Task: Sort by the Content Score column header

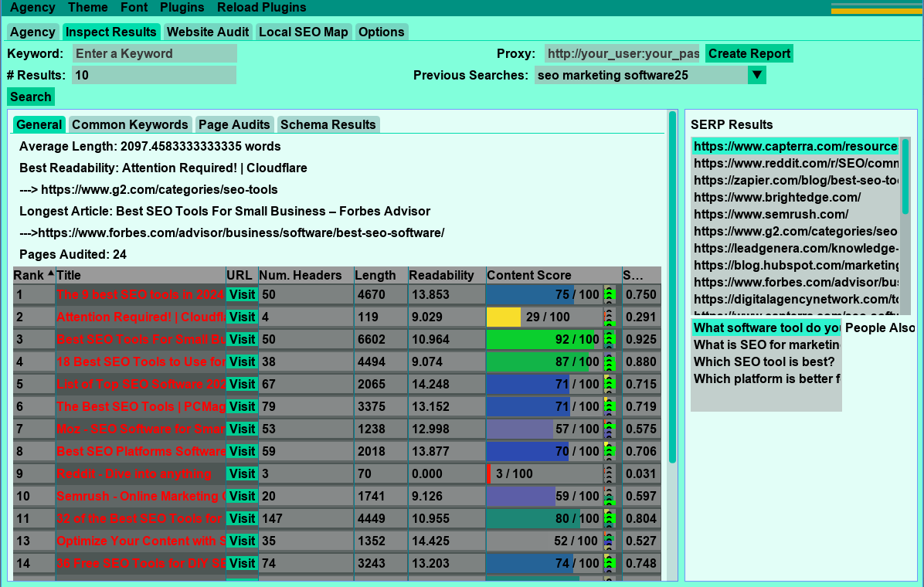Action: pyautogui.click(x=553, y=275)
